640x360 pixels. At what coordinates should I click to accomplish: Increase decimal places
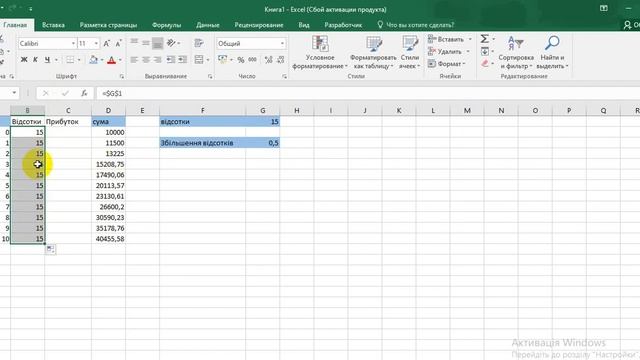click(x=269, y=60)
